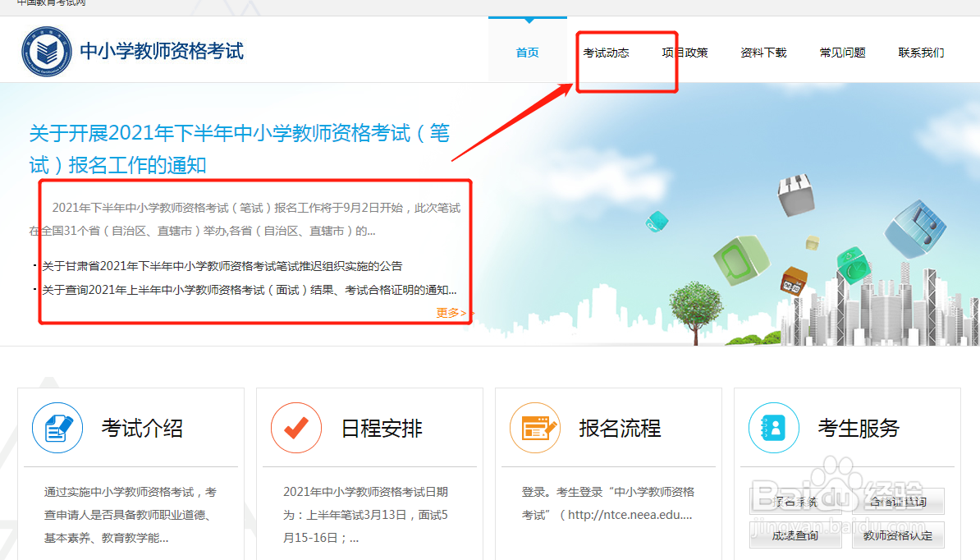This screenshot has width=980, height=560.
Task: Open the 项目政策 navigation item
Action: coord(687,51)
